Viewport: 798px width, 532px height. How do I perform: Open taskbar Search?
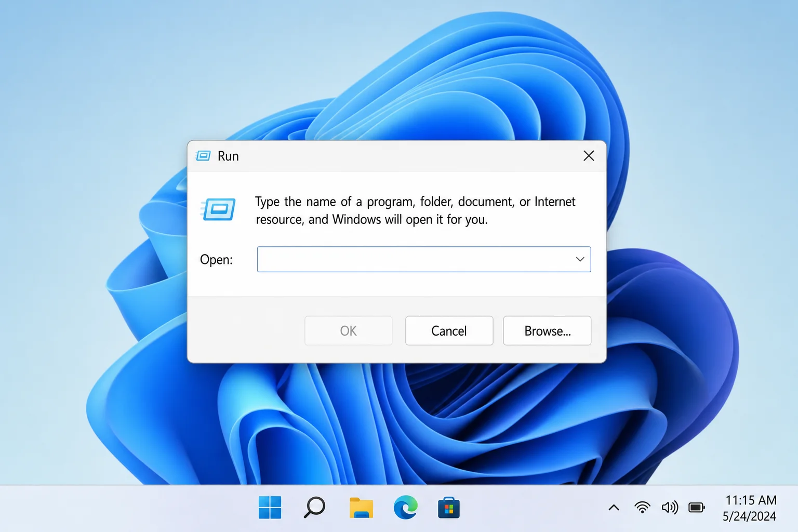[314, 508]
